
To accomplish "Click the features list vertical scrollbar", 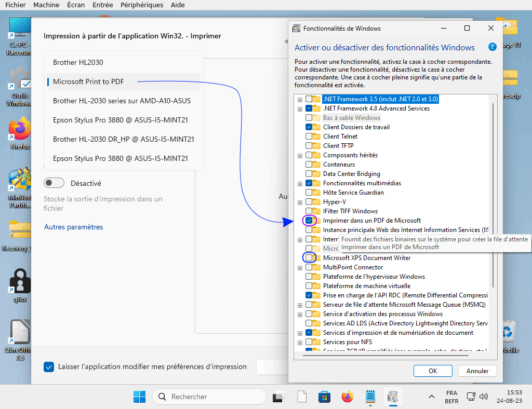I will point(493,195).
